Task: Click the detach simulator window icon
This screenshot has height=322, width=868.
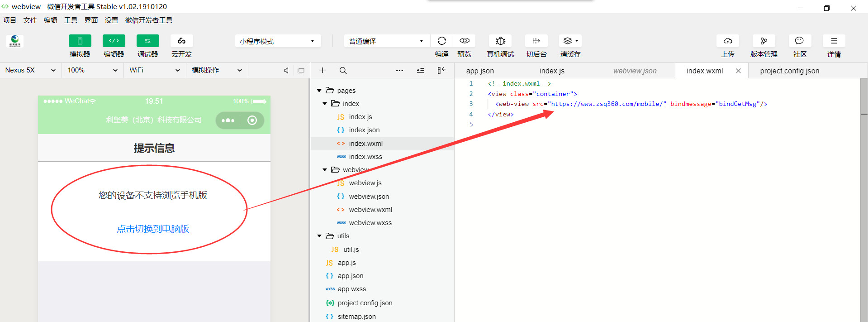Action: click(x=301, y=71)
